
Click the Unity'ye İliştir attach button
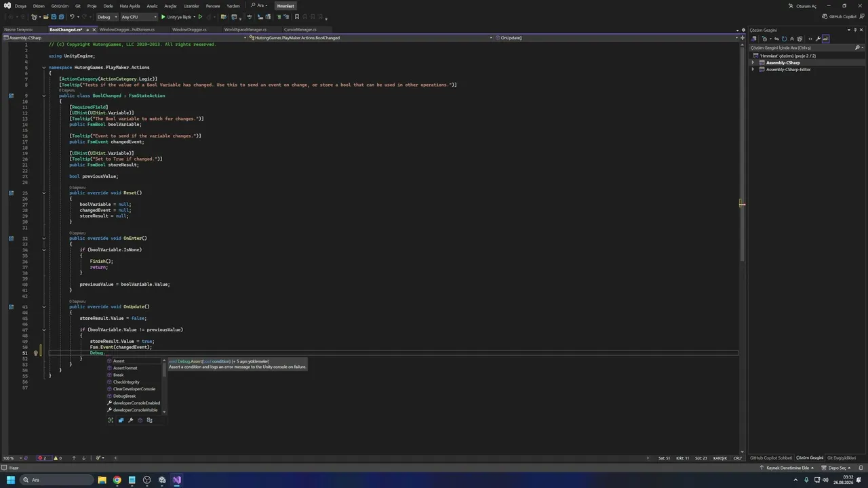(177, 17)
